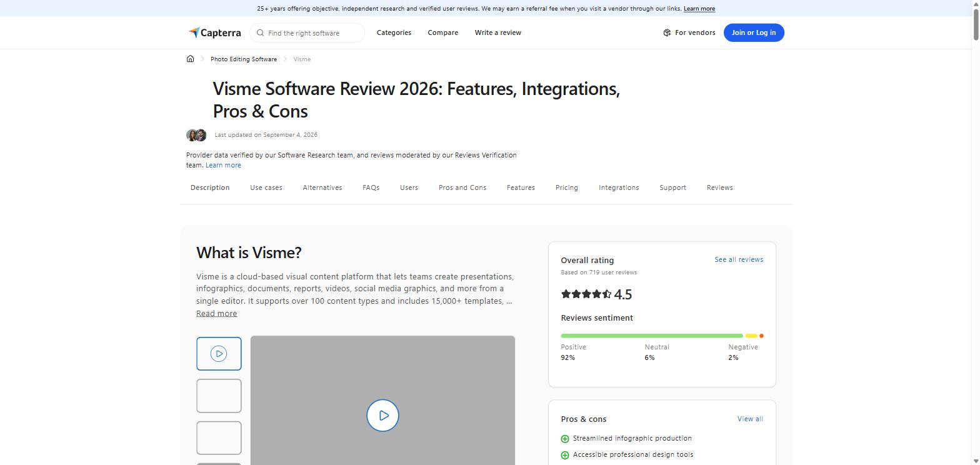
Task: Select the second media thumbnail
Action: [x=219, y=396]
